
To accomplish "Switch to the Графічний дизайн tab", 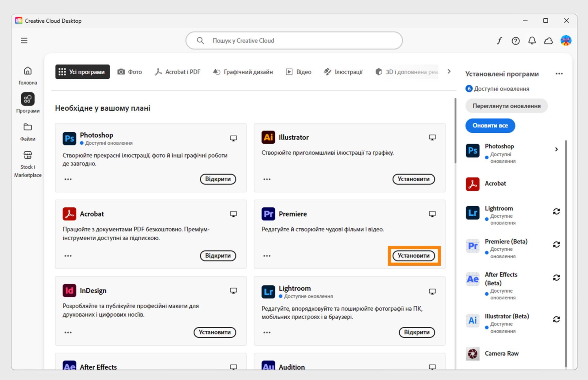I will (243, 72).
